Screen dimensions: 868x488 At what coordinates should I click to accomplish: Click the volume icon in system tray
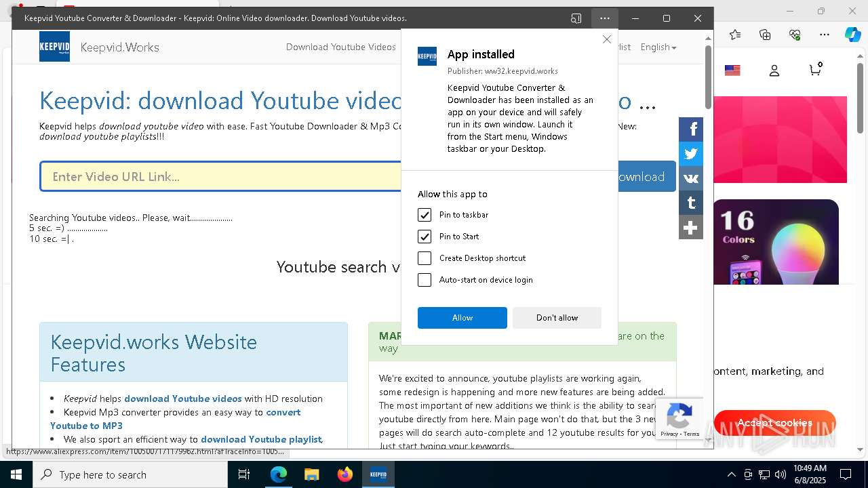click(x=781, y=474)
